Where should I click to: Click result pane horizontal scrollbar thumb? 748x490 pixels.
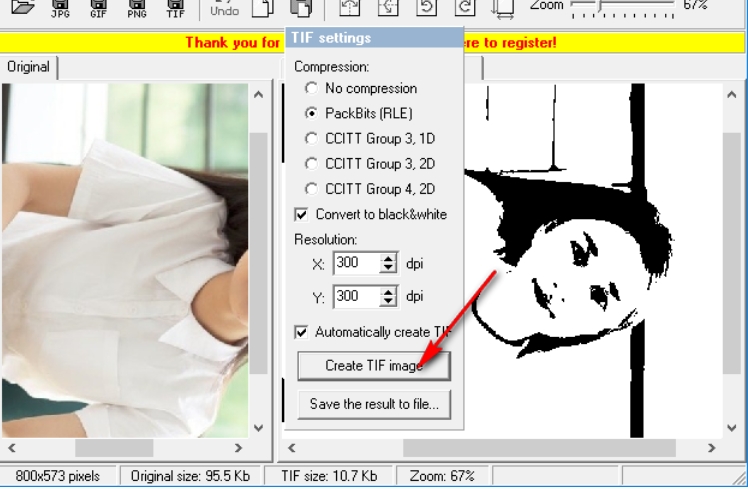(539, 448)
